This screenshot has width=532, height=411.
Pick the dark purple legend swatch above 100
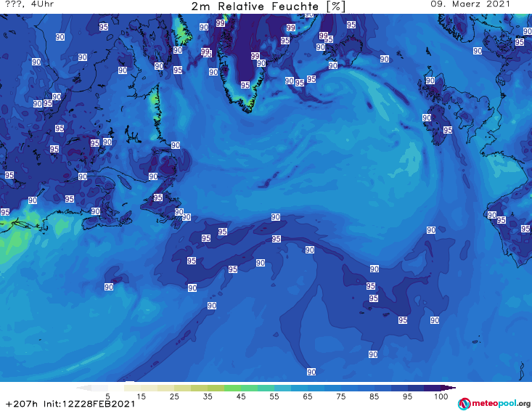(x=433, y=388)
